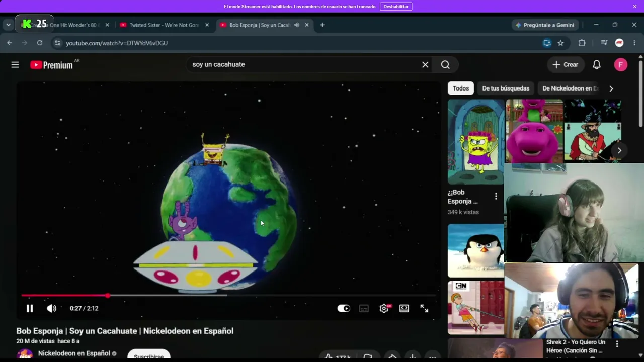Open the Barney suggested thumbnail
This screenshot has height=362, width=644.
coord(534,131)
